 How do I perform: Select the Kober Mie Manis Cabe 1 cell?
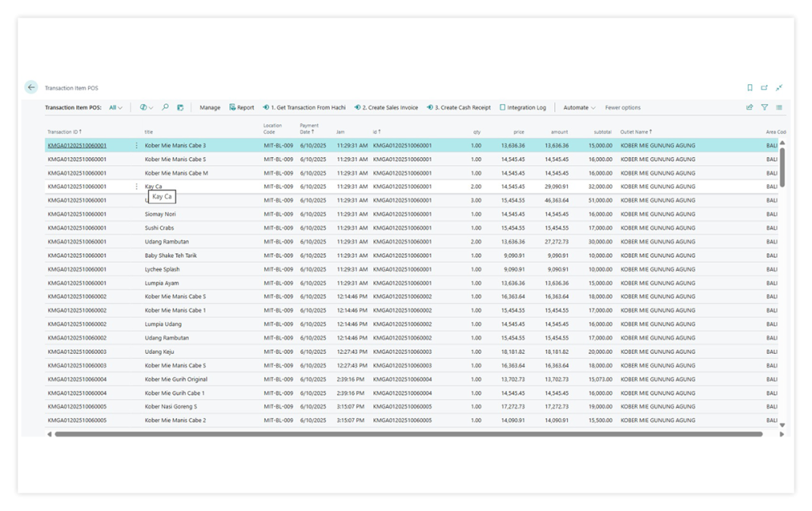[175, 310]
